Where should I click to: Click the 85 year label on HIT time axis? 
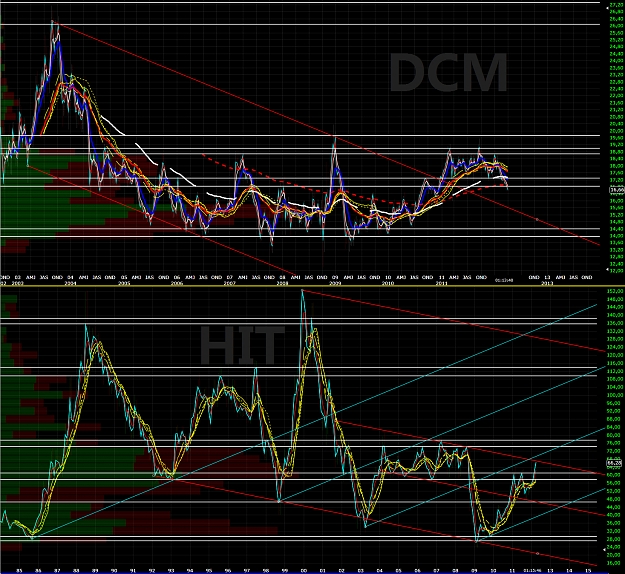19,571
